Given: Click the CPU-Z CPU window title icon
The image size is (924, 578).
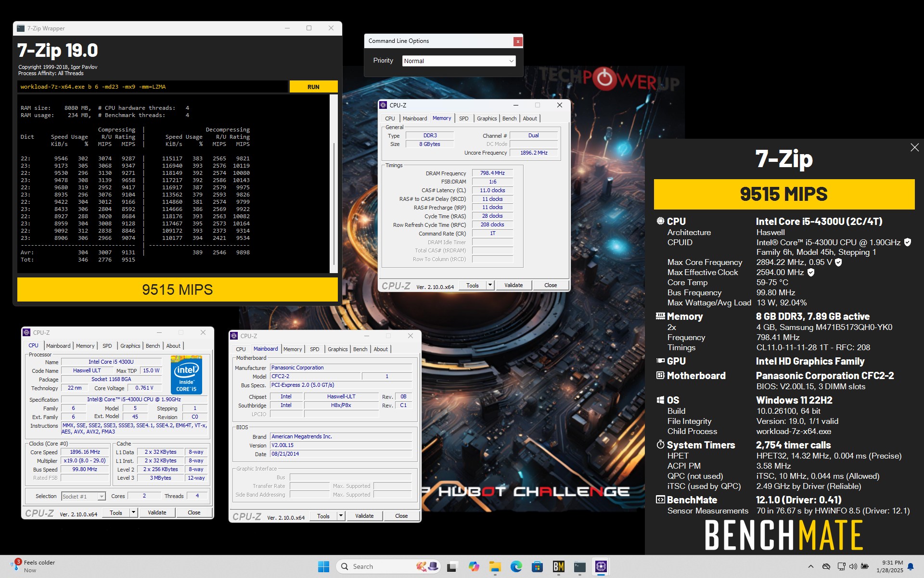Looking at the screenshot, I should click(26, 332).
